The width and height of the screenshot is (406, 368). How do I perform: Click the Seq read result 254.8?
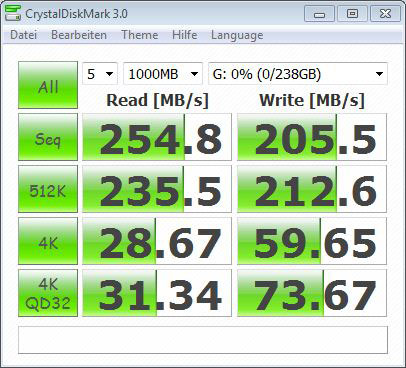[x=157, y=137]
